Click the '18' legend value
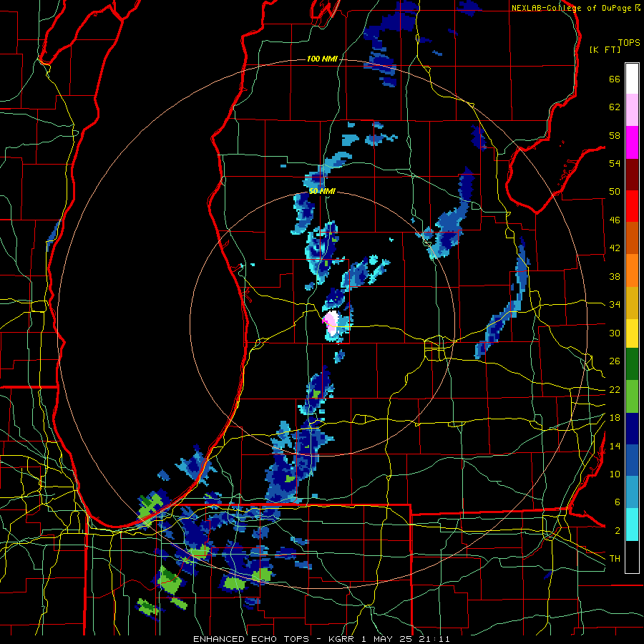This screenshot has height=644, width=644. point(615,418)
